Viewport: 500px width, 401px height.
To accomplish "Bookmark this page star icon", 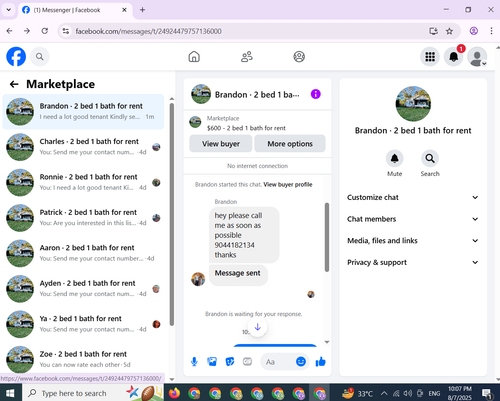I will tap(449, 31).
